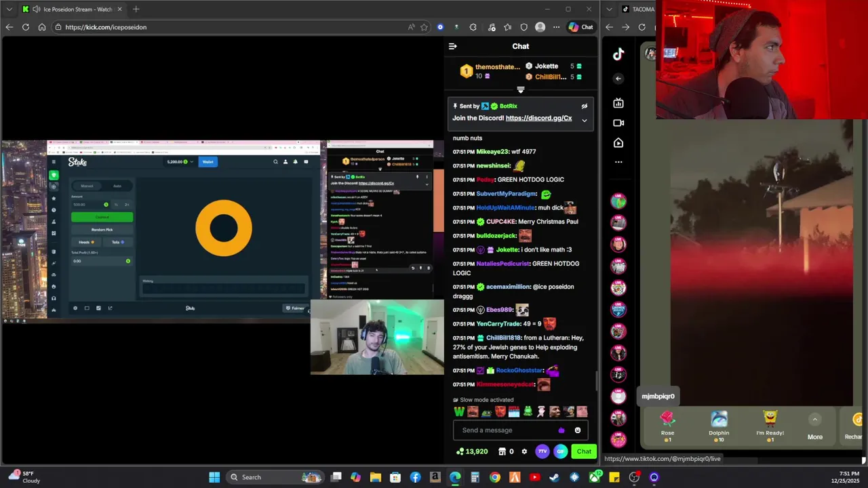Insert the green W emote
This screenshot has height=488, width=868.
pos(459,411)
